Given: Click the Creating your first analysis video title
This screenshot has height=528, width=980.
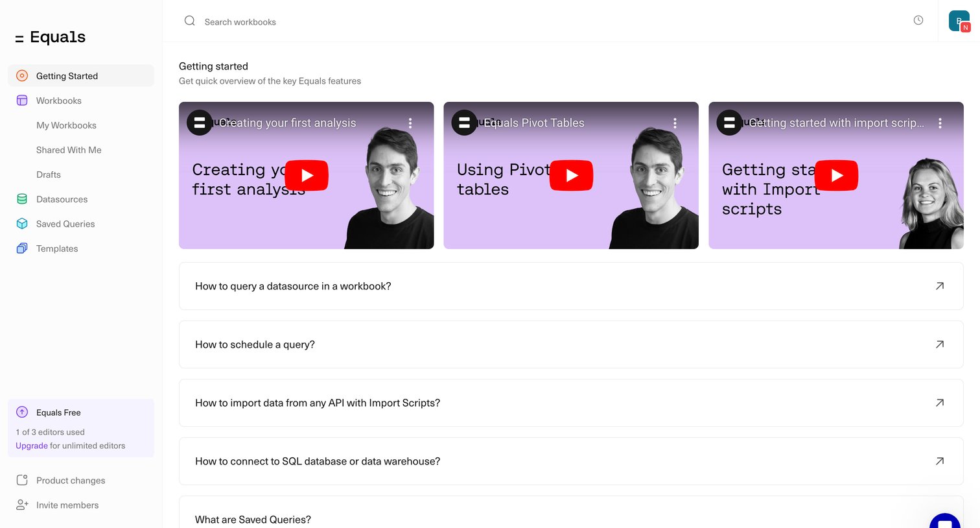Looking at the screenshot, I should [x=288, y=123].
